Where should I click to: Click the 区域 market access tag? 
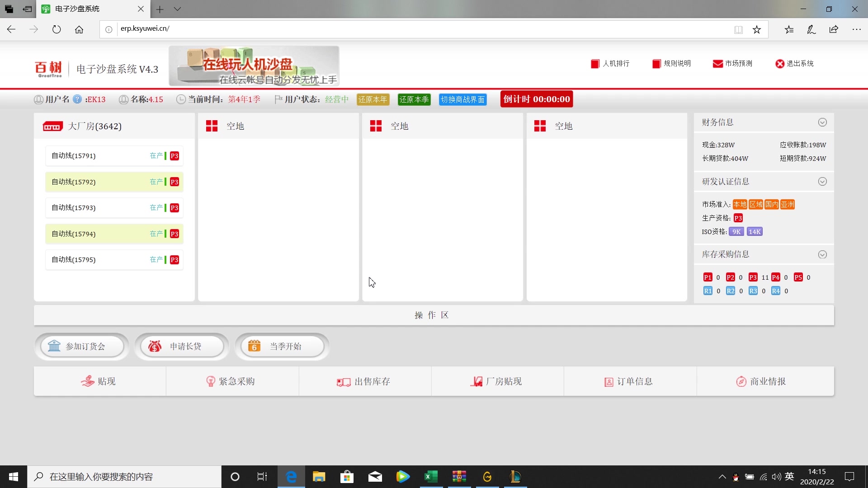(x=756, y=204)
